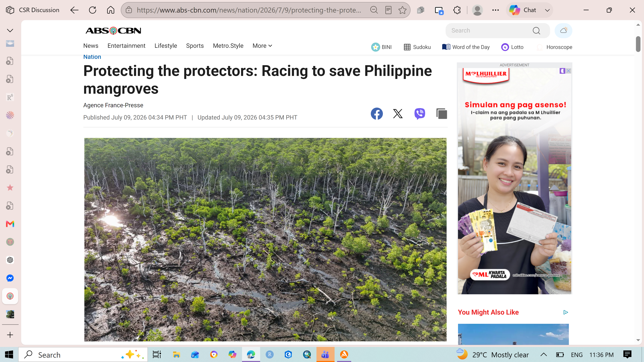Copy article link icon
Viewport: 644px width, 362px height.
[x=442, y=114]
